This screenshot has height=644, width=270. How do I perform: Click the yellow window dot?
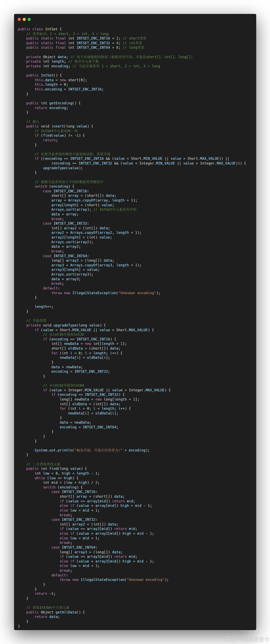(x=24, y=19)
